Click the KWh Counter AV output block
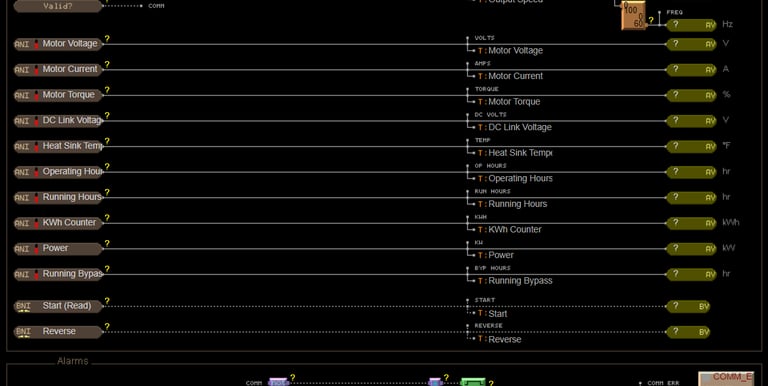 click(x=691, y=223)
